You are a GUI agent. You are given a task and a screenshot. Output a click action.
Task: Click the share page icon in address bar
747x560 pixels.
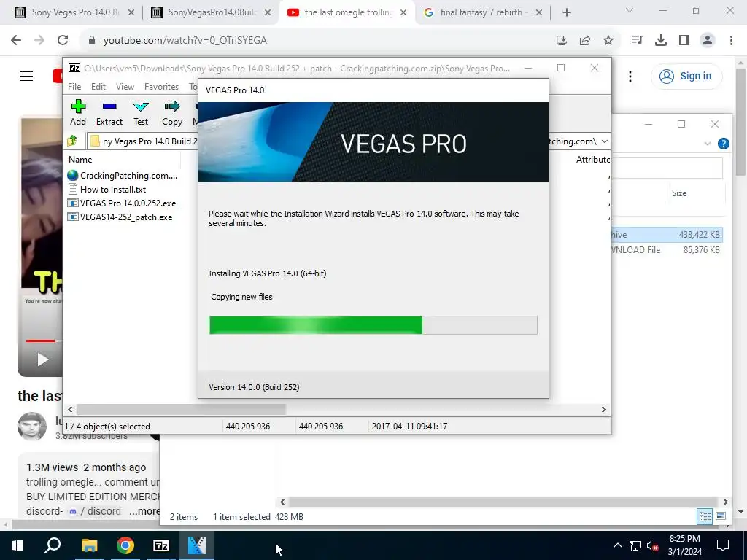pyautogui.click(x=585, y=41)
